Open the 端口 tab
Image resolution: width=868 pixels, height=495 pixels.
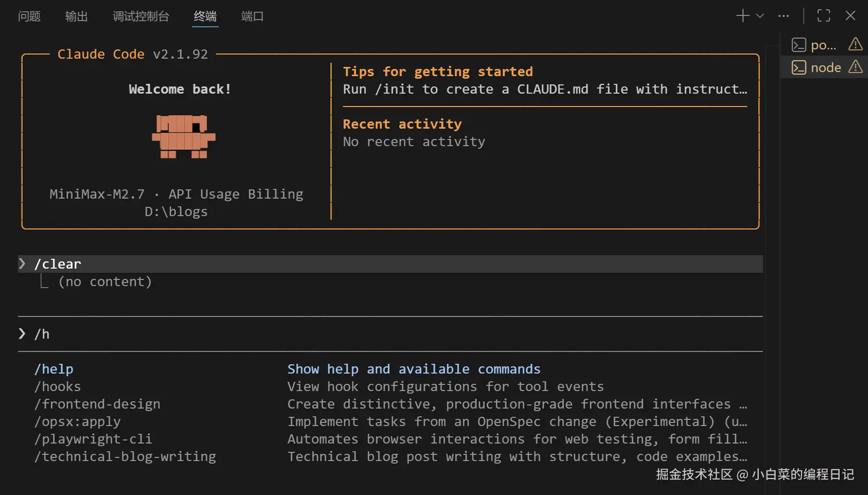(x=252, y=16)
